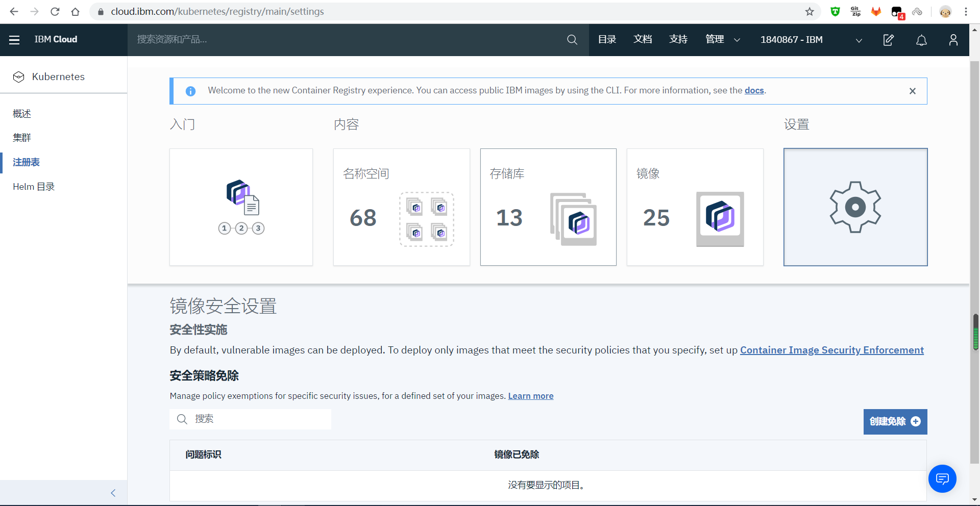Image resolution: width=980 pixels, height=506 pixels.
Task: Bookmark this page with the star
Action: [x=810, y=11]
